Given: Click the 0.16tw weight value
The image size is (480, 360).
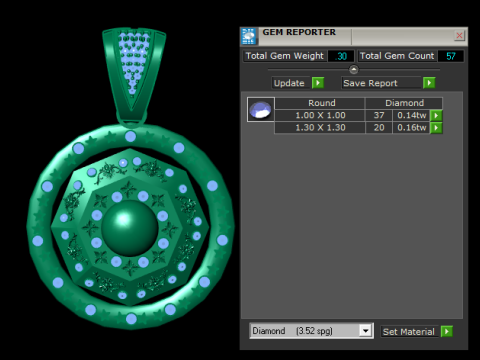Looking at the screenshot, I should pos(411,128).
